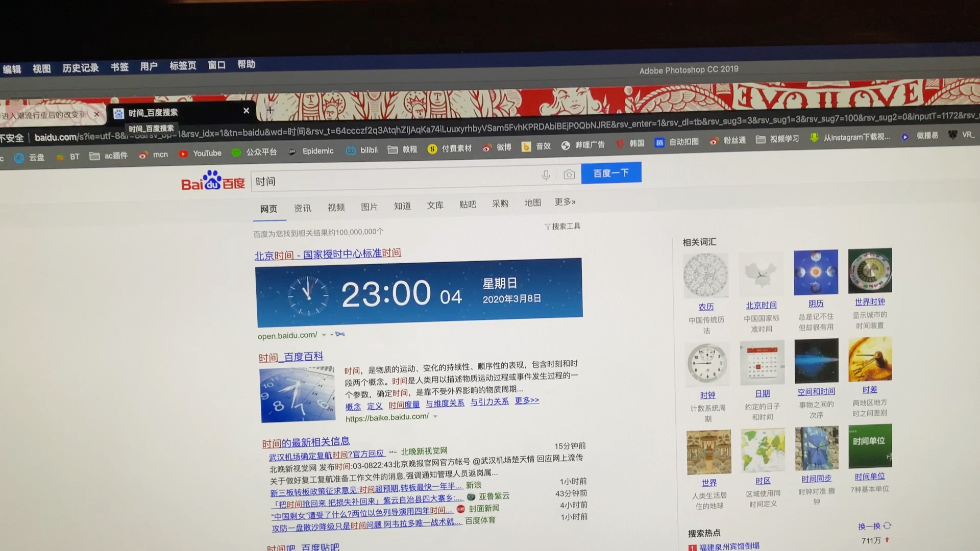Switch to the 知道 search tab

[402, 206]
